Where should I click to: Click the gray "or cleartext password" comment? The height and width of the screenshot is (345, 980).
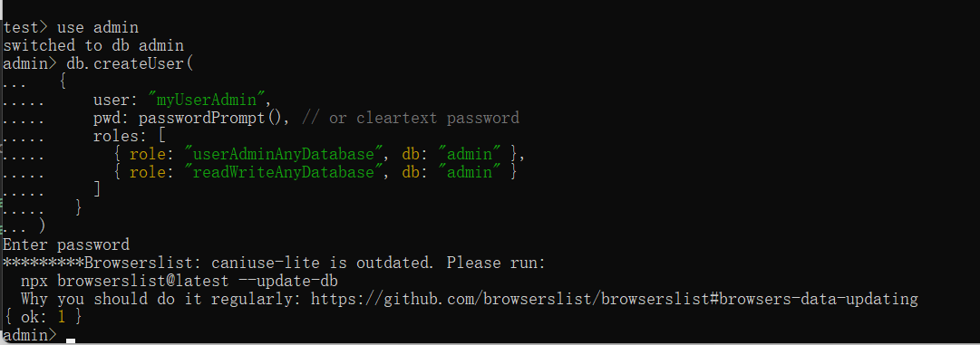point(415,118)
